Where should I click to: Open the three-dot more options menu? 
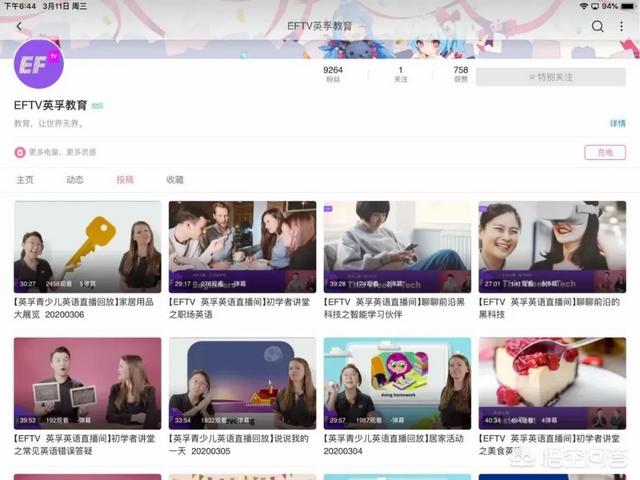[621, 26]
